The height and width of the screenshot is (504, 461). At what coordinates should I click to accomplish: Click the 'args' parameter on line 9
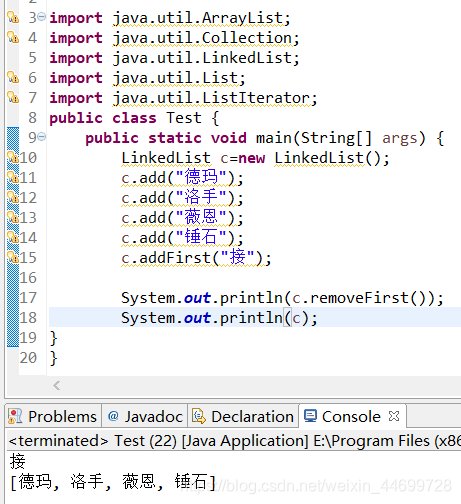(x=399, y=139)
